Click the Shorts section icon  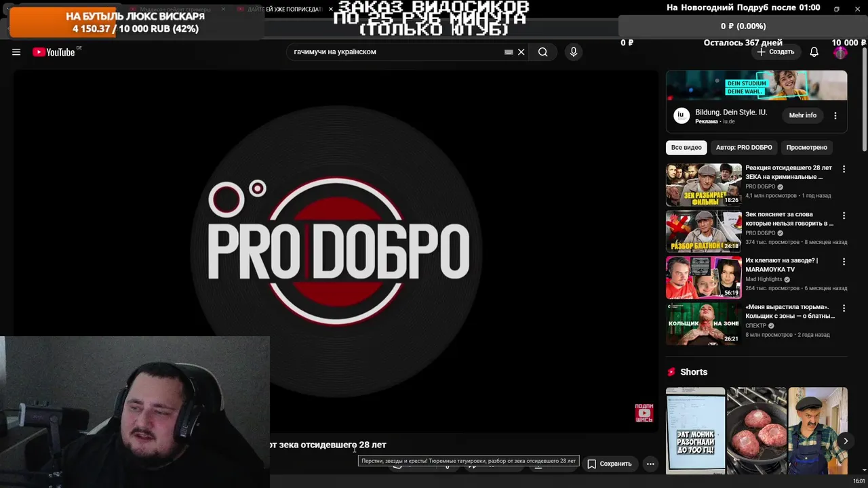[x=671, y=372]
